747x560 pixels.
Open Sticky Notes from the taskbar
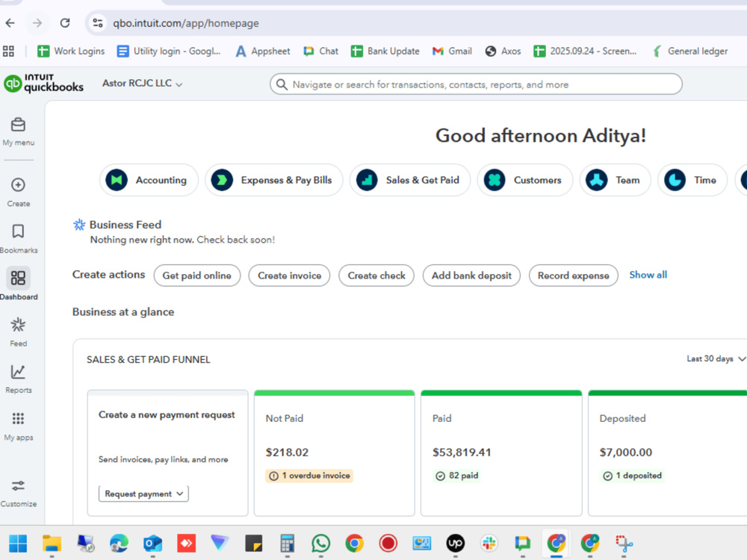(x=253, y=543)
